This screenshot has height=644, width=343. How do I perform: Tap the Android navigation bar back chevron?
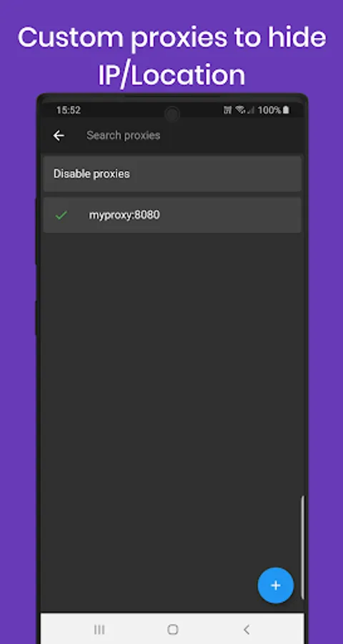(246, 629)
